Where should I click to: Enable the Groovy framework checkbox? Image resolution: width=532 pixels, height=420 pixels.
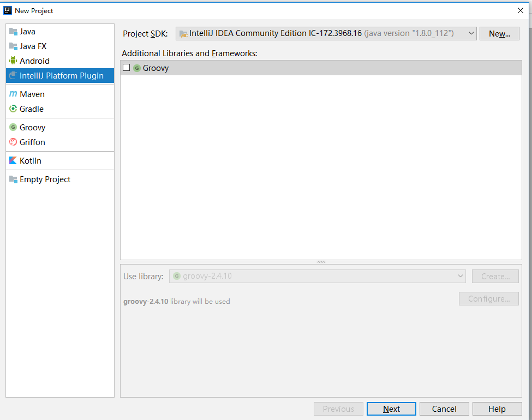[127, 68]
